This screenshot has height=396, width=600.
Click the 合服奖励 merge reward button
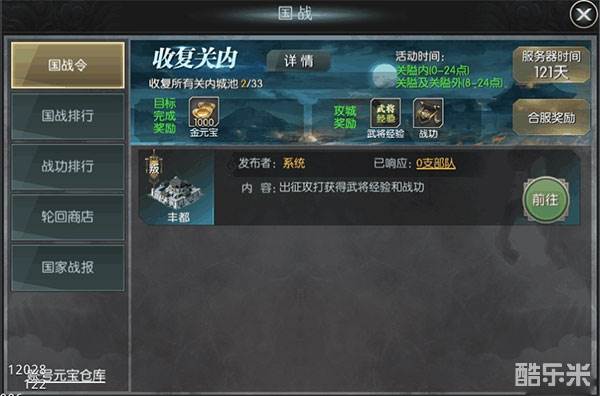(551, 117)
